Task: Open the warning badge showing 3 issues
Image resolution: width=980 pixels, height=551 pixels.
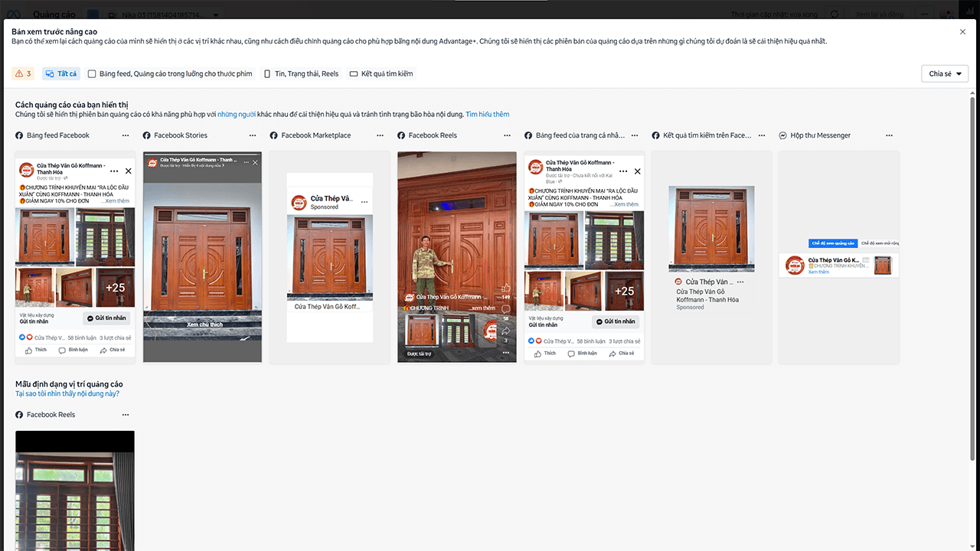Action: click(x=23, y=73)
